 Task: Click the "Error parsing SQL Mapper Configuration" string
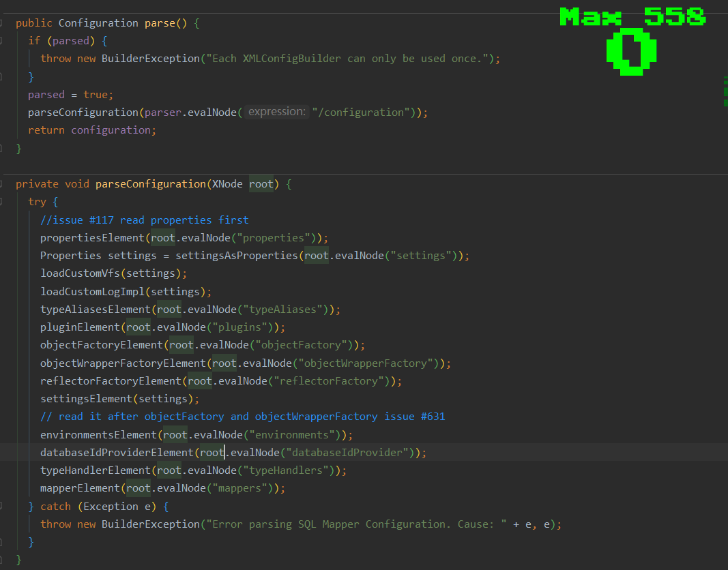pos(357,524)
